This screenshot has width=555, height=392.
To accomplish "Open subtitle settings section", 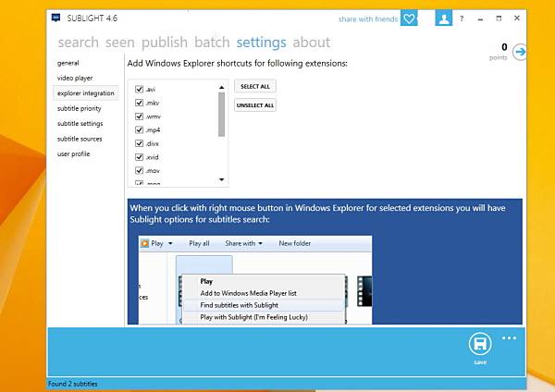I will click(80, 124).
